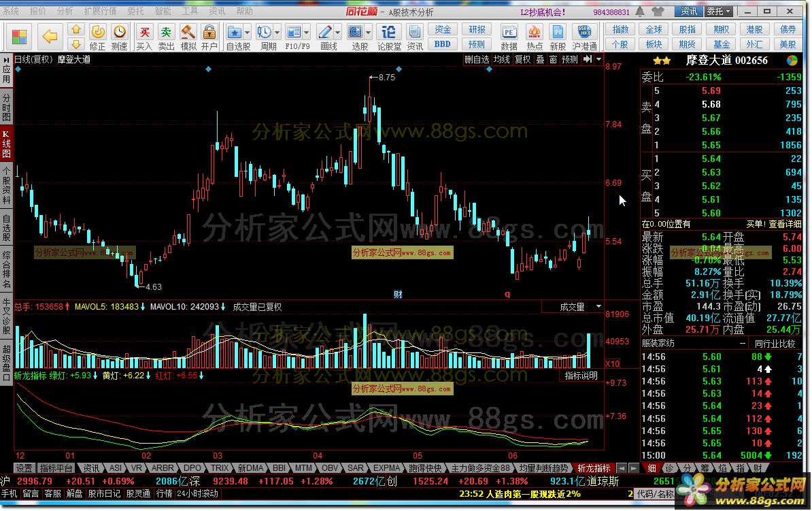Open the 系统 menu
This screenshot has height=511, width=812.
11,11
